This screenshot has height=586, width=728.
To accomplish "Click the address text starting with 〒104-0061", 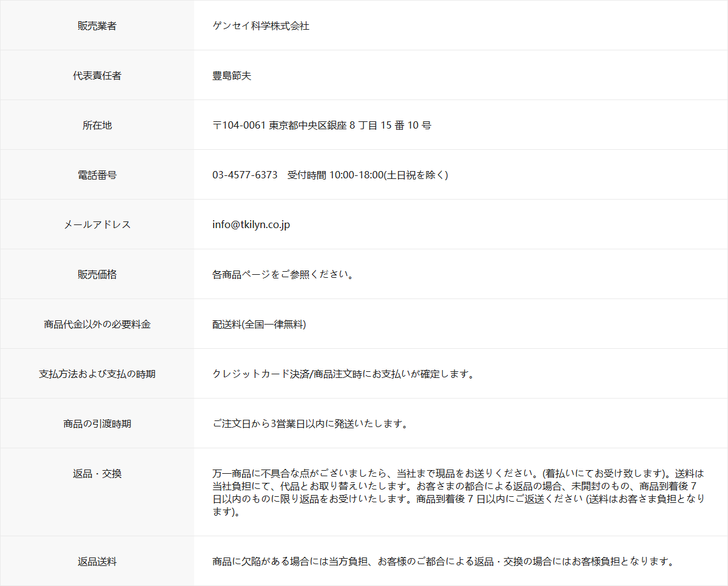I will click(x=322, y=125).
